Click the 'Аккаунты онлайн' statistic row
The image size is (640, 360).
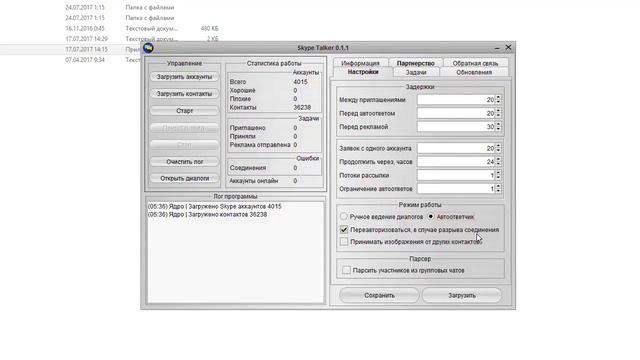(263, 181)
